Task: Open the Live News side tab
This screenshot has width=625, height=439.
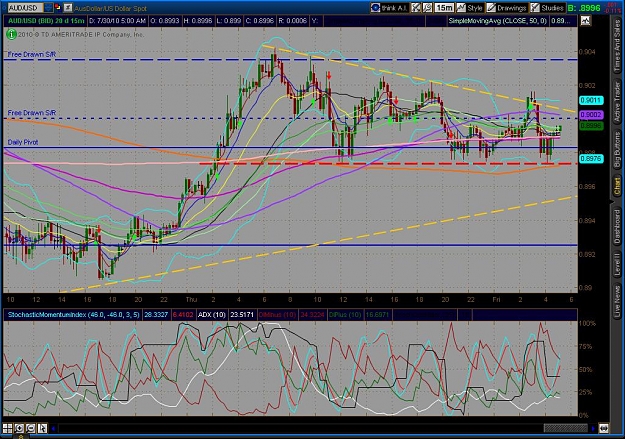Action: pyautogui.click(x=617, y=299)
